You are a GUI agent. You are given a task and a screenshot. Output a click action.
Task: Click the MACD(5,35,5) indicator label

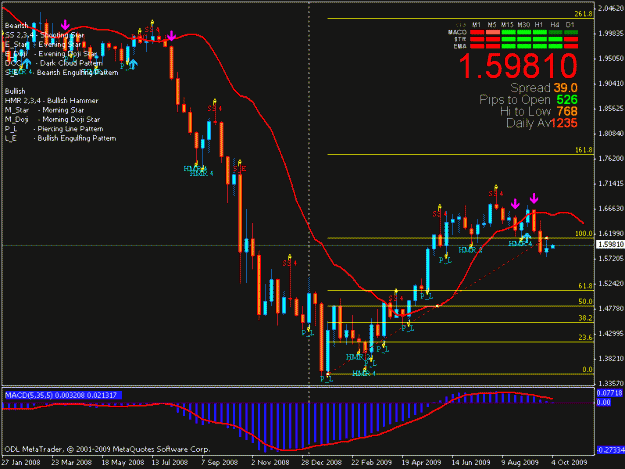tap(63, 395)
